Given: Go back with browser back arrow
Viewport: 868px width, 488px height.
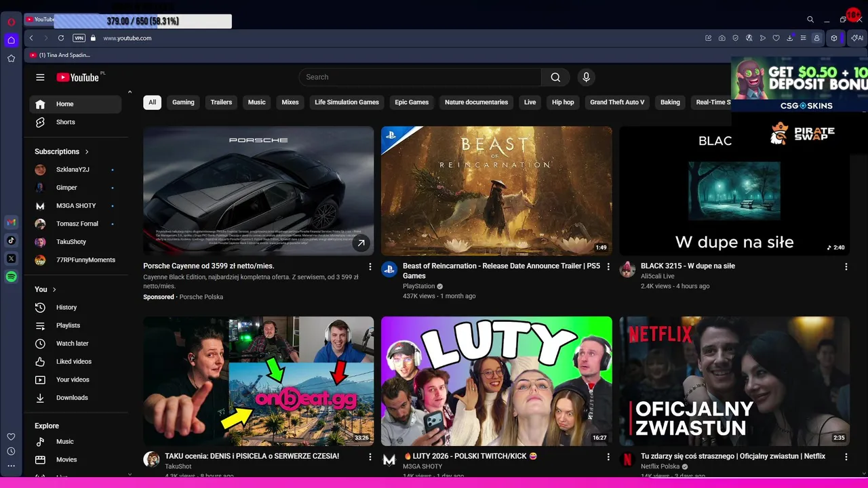Looking at the screenshot, I should pos(31,38).
